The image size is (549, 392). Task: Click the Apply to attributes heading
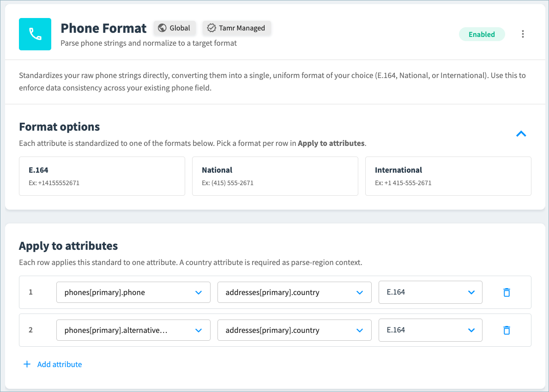68,246
